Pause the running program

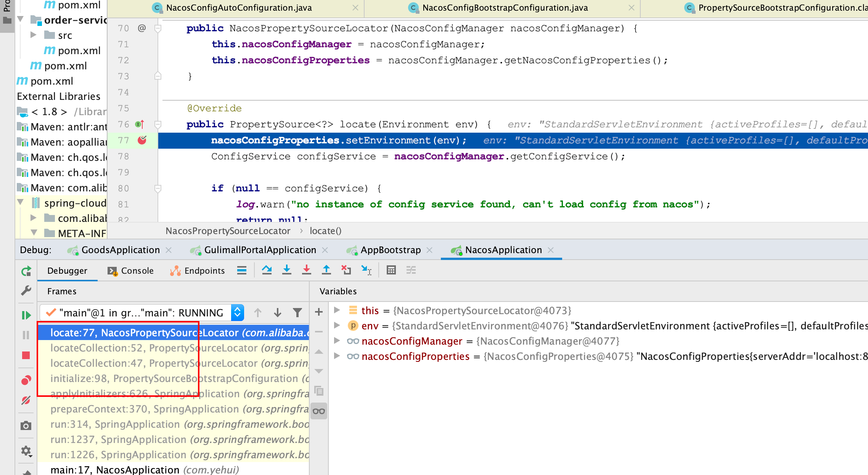pyautogui.click(x=26, y=335)
